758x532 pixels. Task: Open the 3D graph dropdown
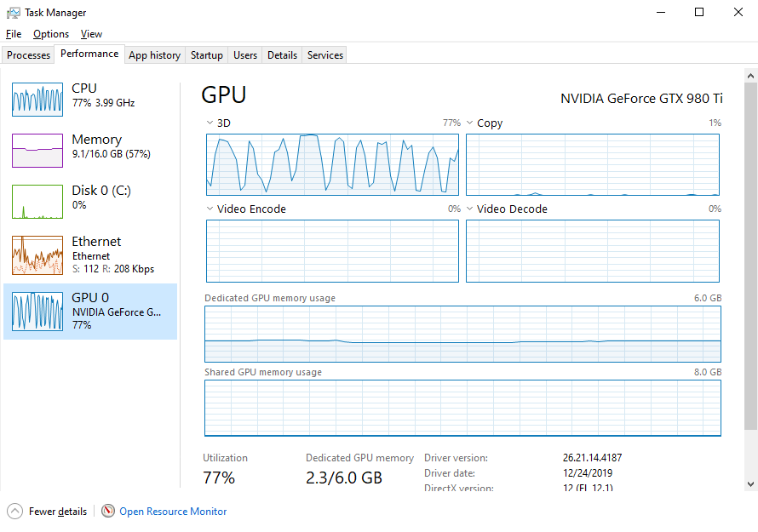pos(210,123)
